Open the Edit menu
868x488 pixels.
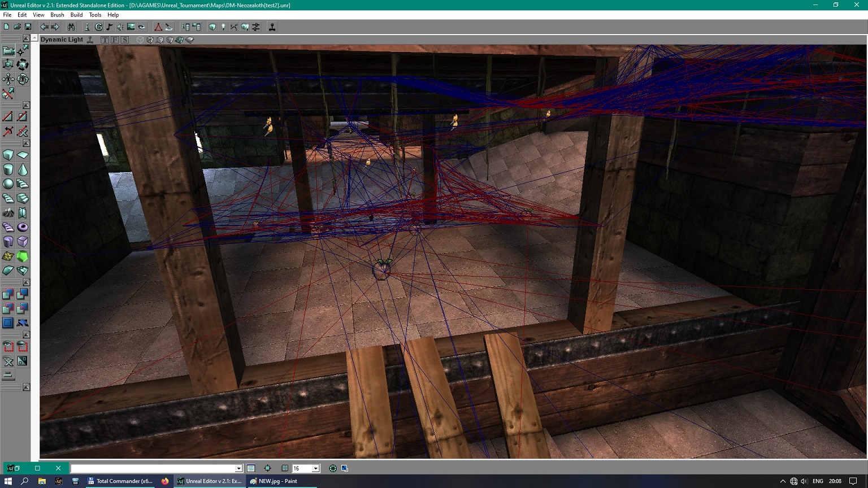pos(22,15)
